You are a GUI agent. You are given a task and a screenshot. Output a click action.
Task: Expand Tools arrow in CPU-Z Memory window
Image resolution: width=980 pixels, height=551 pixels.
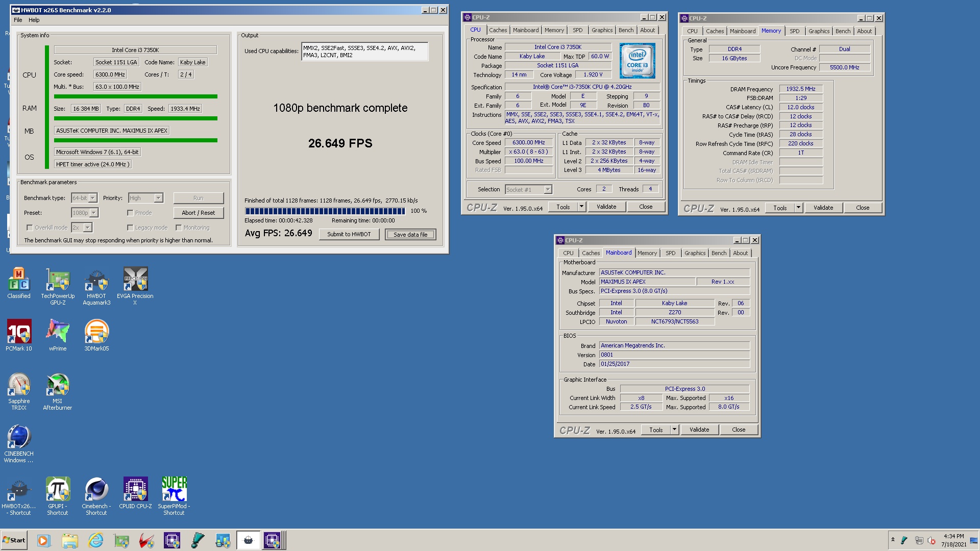798,208
